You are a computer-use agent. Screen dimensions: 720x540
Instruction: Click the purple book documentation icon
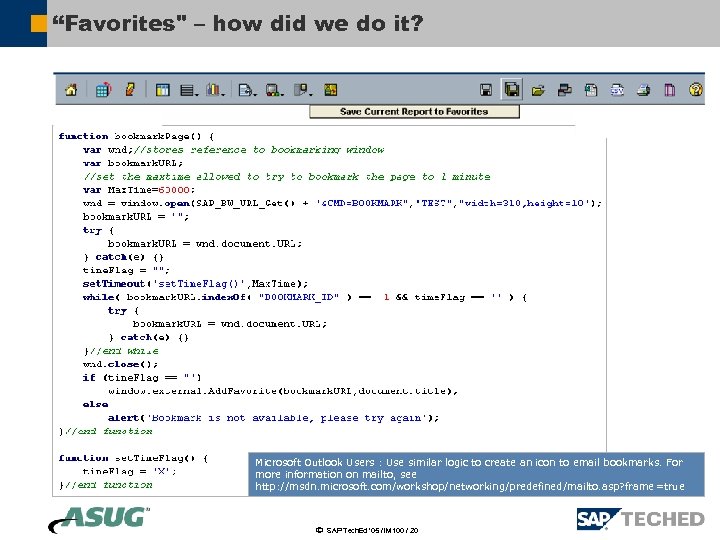670,90
